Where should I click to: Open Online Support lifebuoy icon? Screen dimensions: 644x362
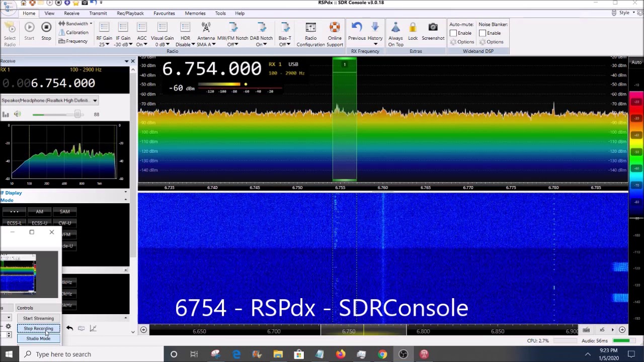[335, 35]
